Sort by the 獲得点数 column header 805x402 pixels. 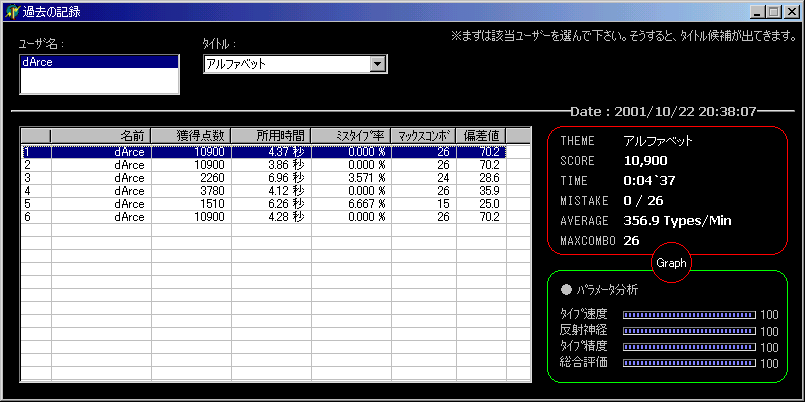[190, 135]
